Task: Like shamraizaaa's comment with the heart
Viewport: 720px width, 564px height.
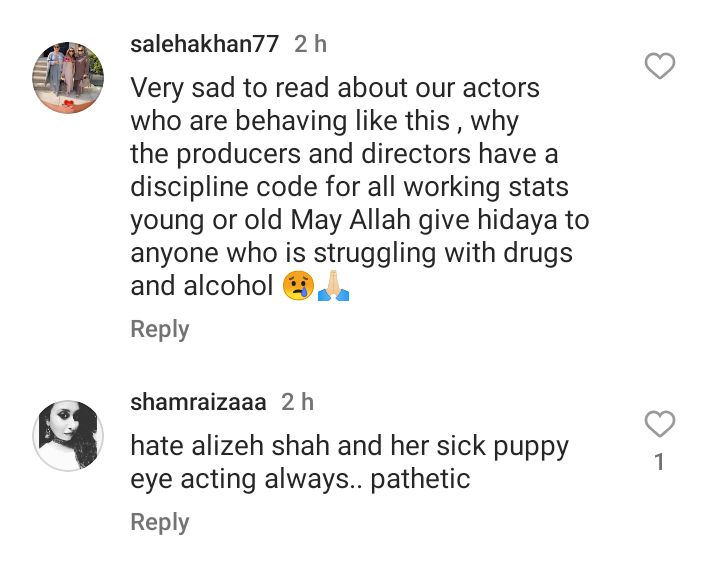Action: 660,424
